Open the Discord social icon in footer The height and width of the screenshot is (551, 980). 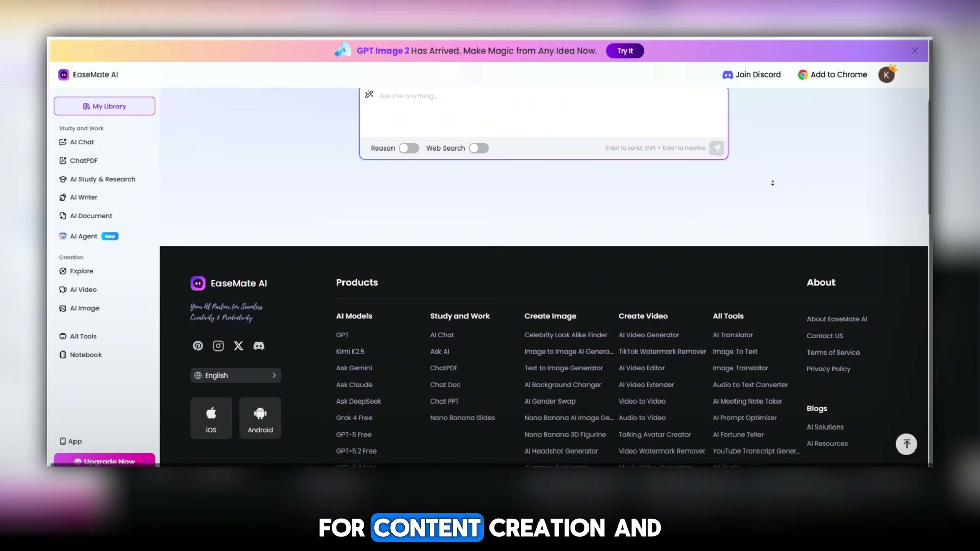coord(259,346)
